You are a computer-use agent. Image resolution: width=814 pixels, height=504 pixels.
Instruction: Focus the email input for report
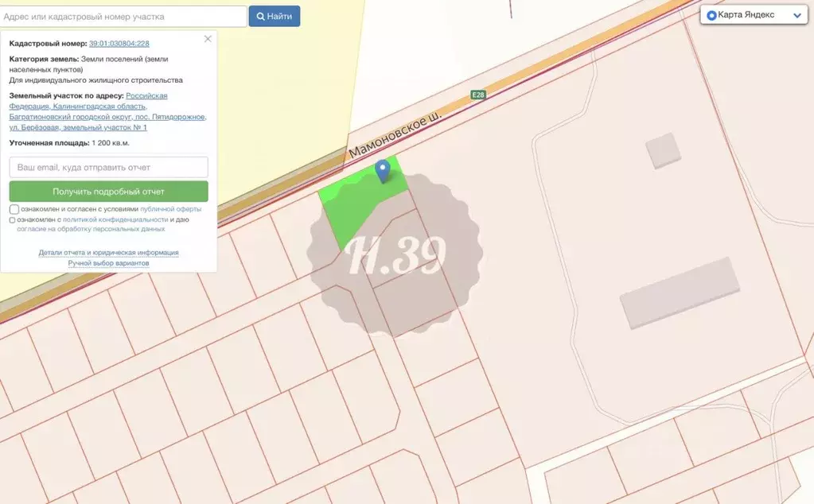pyautogui.click(x=108, y=167)
